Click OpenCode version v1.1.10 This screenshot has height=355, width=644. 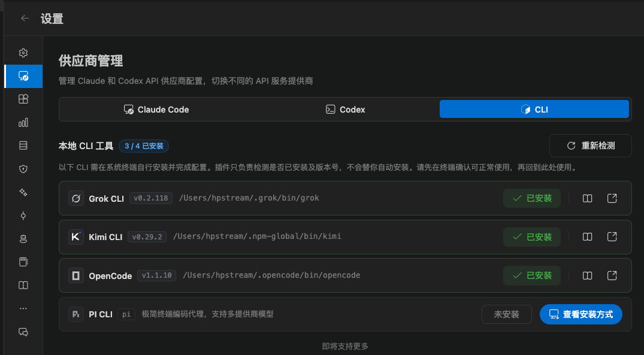tap(156, 275)
